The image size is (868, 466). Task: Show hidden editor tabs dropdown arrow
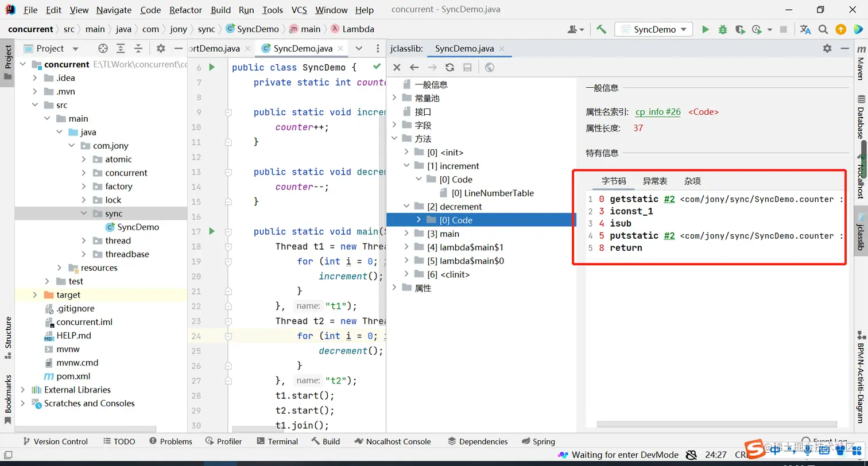point(359,49)
